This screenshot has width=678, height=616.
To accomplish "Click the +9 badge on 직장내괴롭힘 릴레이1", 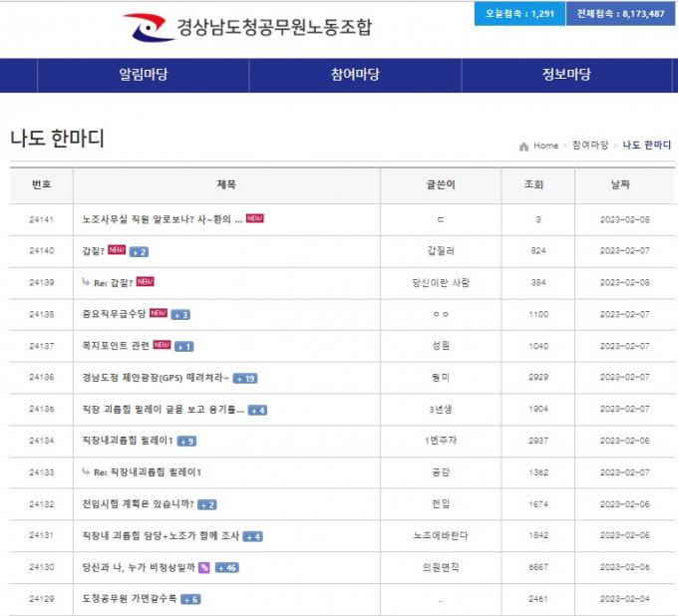I will [x=186, y=442].
